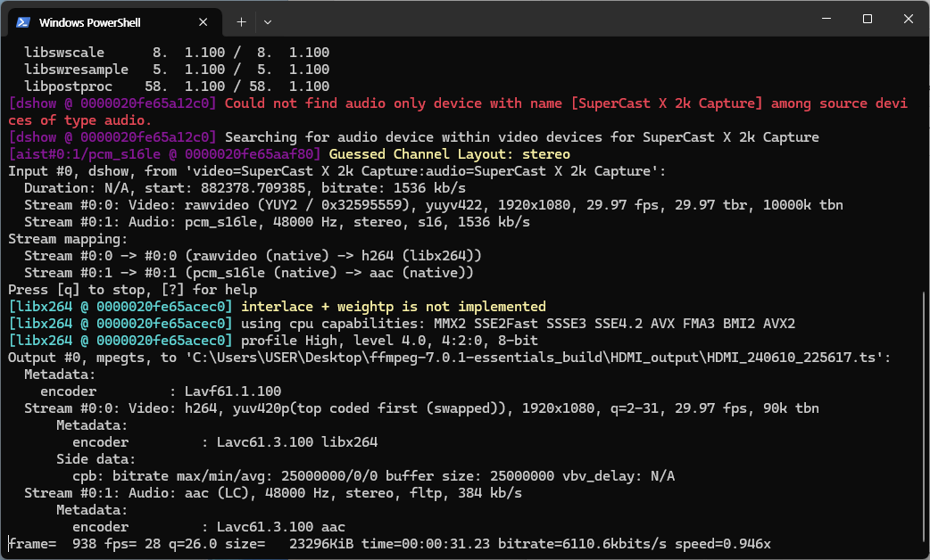This screenshot has width=930, height=560.
Task: Click the 'libswresample' version line
Action: click(177, 70)
